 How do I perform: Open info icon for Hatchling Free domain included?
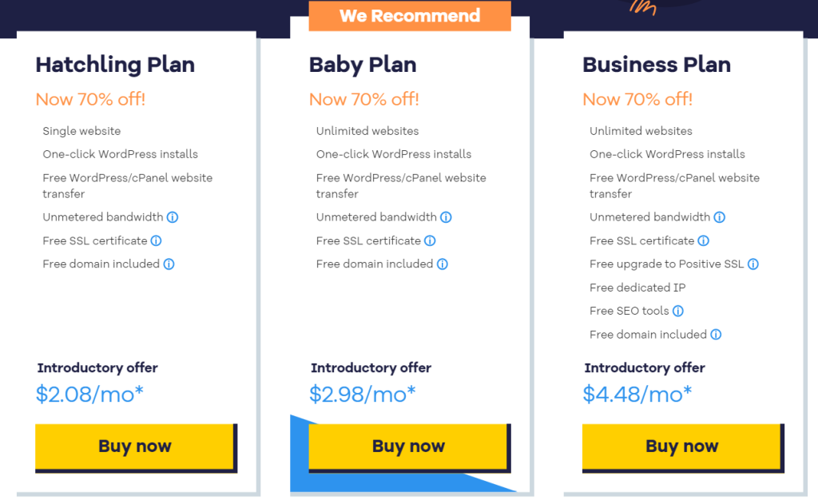[169, 264]
